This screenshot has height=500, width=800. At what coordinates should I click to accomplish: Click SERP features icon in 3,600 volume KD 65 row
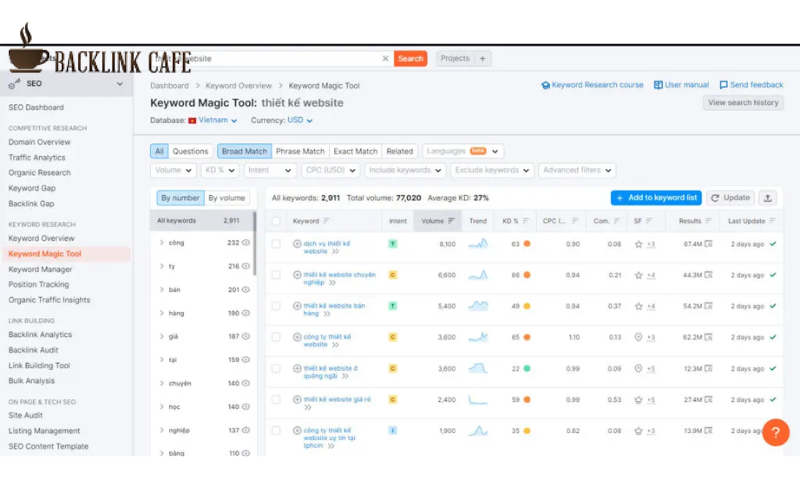(638, 337)
